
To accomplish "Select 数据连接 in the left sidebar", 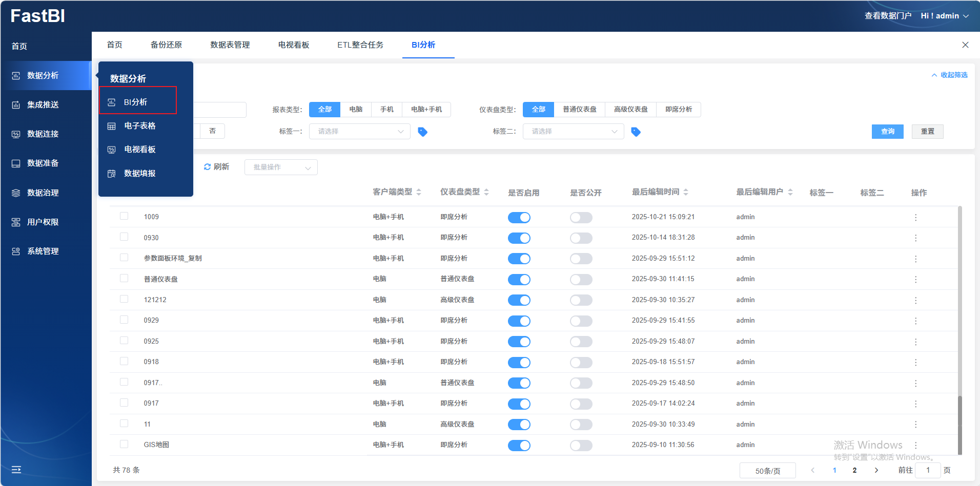I will (43, 134).
